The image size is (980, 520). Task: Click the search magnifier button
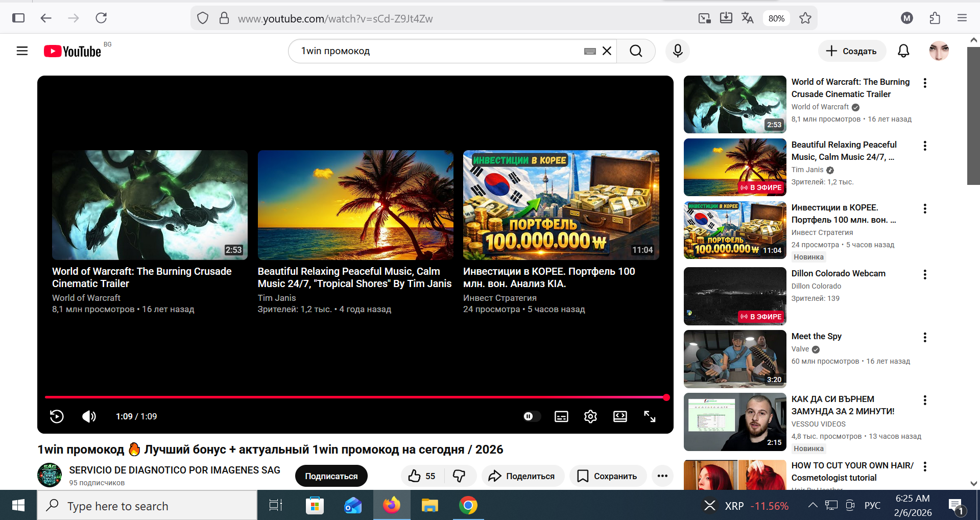tap(636, 51)
